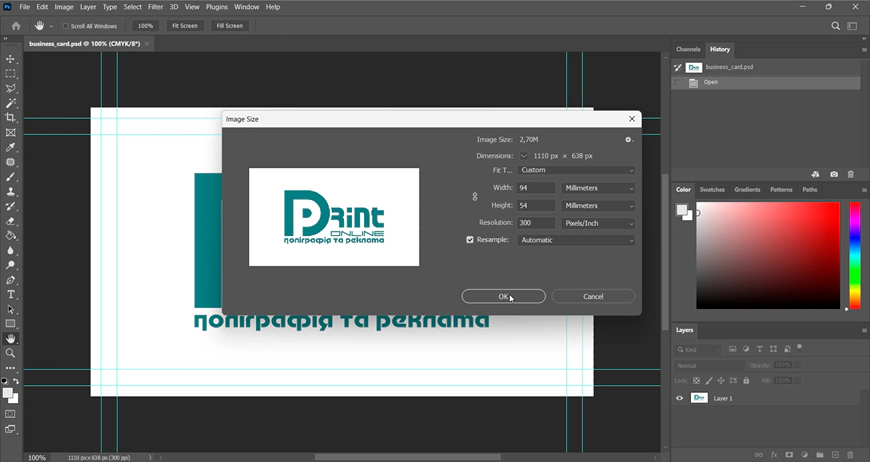Open Width units Millimeters dropdown
The image size is (870, 462).
click(598, 188)
